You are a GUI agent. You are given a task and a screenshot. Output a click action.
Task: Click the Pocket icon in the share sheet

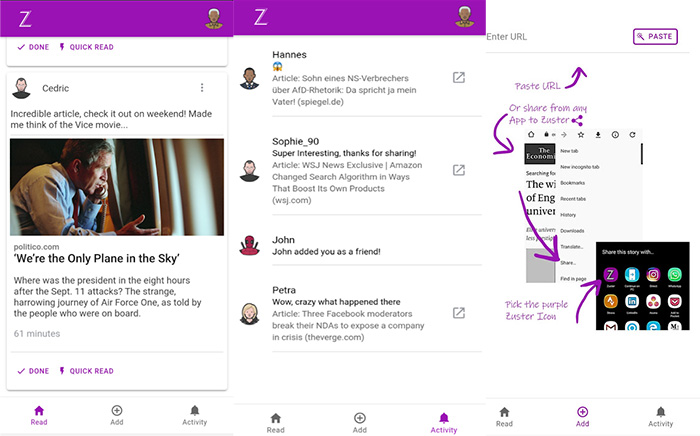pos(675,302)
